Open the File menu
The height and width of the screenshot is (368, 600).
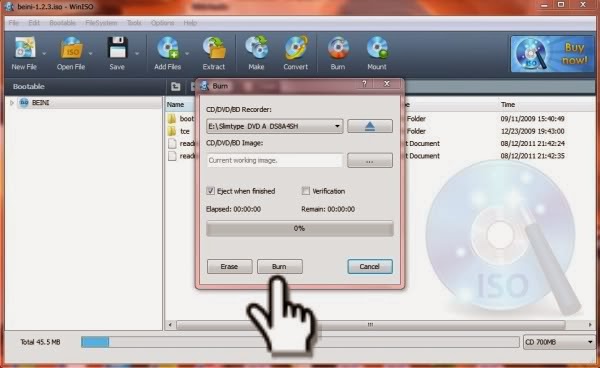[x=14, y=23]
